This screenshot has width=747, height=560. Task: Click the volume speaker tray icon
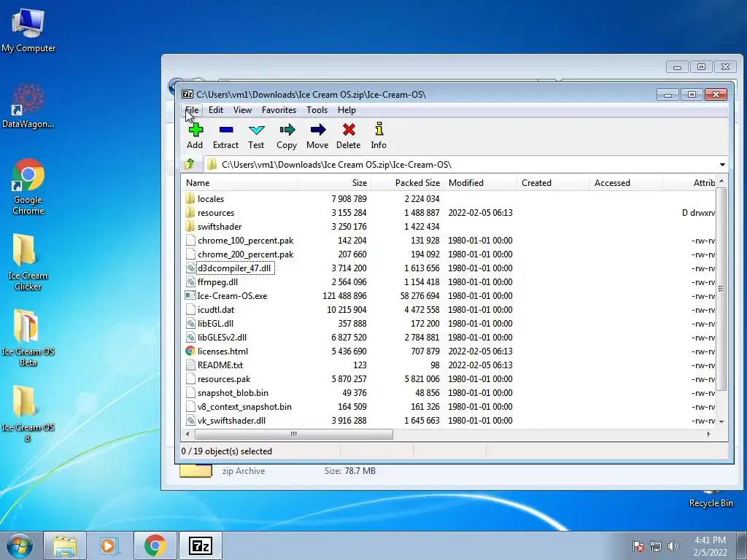pos(673,546)
